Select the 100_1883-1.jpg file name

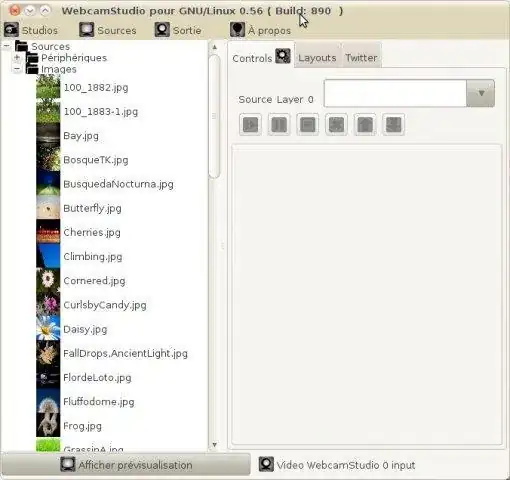101,112
